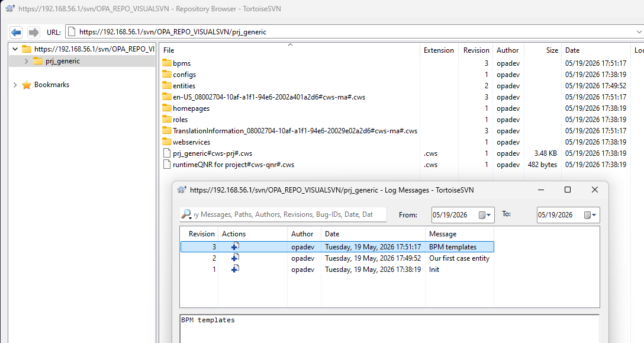Click runtimeQNR for project file icon
Image resolution: width=644 pixels, height=343 pixels.
(167, 165)
